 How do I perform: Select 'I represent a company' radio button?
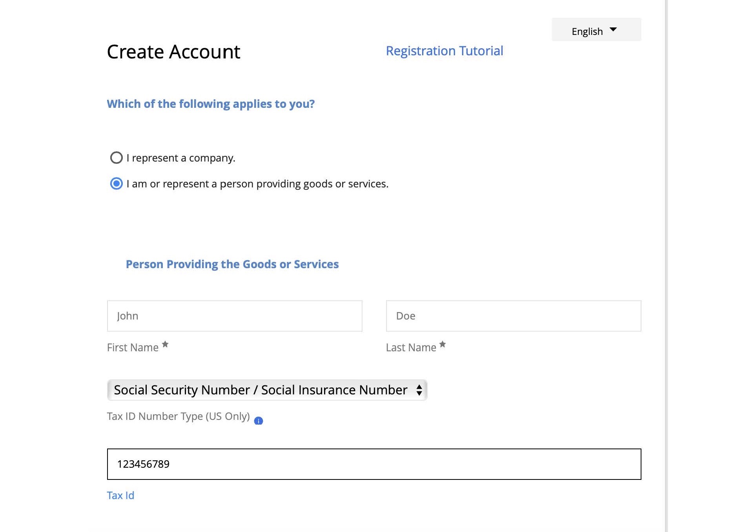click(x=117, y=158)
